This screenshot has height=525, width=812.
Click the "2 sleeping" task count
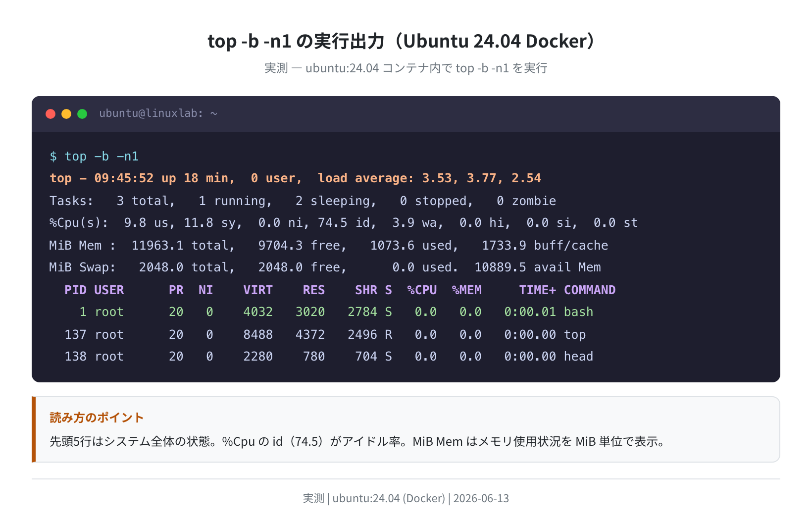tap(333, 201)
